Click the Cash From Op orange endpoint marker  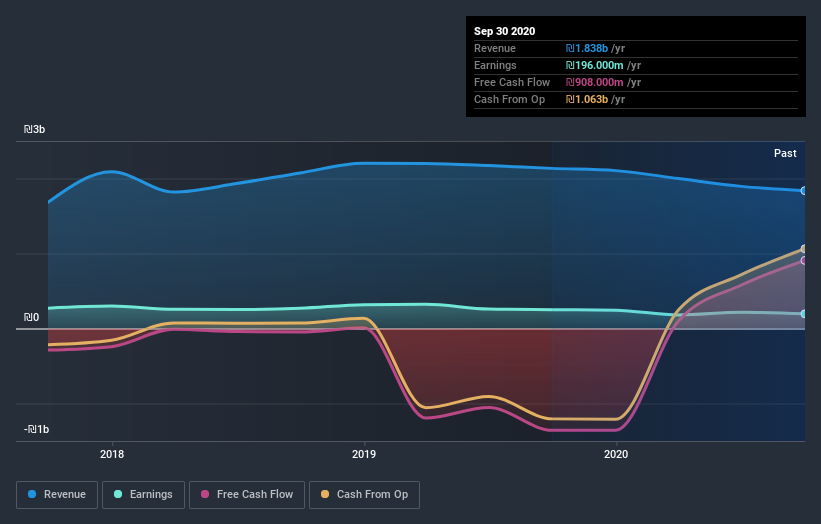tap(804, 249)
